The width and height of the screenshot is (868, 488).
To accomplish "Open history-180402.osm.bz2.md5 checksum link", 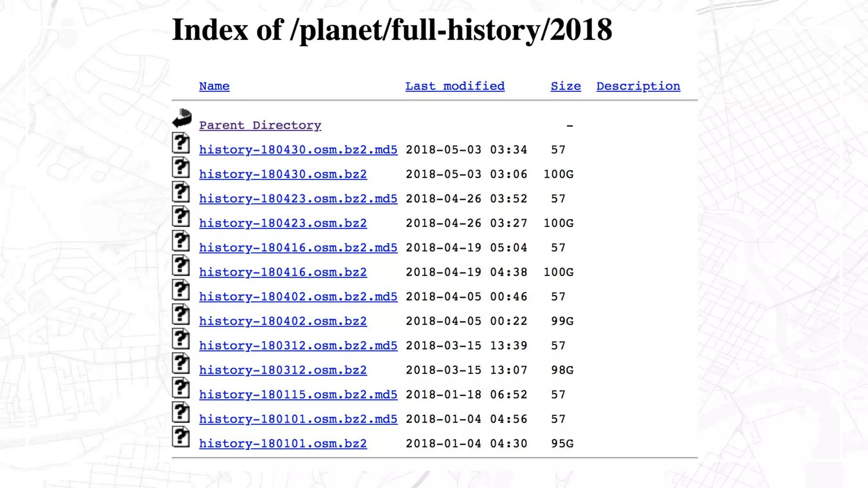I will click(298, 297).
